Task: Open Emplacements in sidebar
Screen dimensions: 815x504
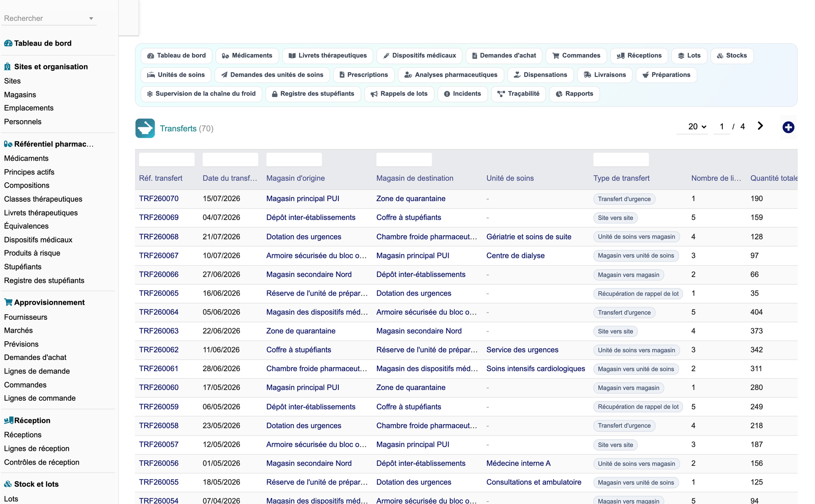Action: pos(29,108)
